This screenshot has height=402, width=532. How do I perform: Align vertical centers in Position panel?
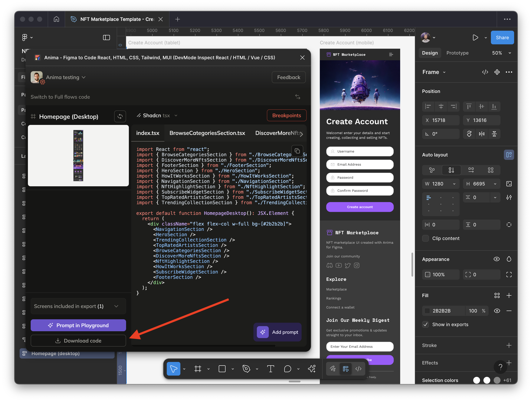pos(482,106)
